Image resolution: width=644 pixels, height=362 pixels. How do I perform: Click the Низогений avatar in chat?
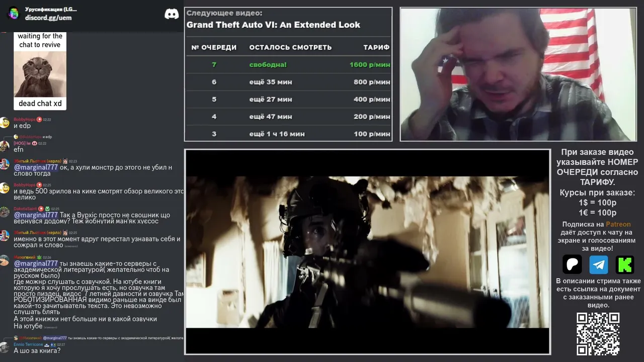[5, 260]
